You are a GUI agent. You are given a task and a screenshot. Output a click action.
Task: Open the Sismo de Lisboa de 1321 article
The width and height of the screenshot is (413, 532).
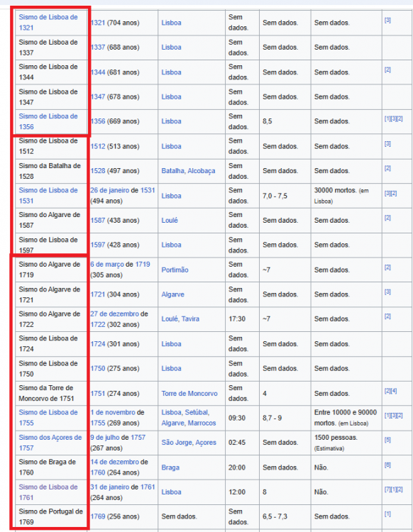tap(48, 23)
